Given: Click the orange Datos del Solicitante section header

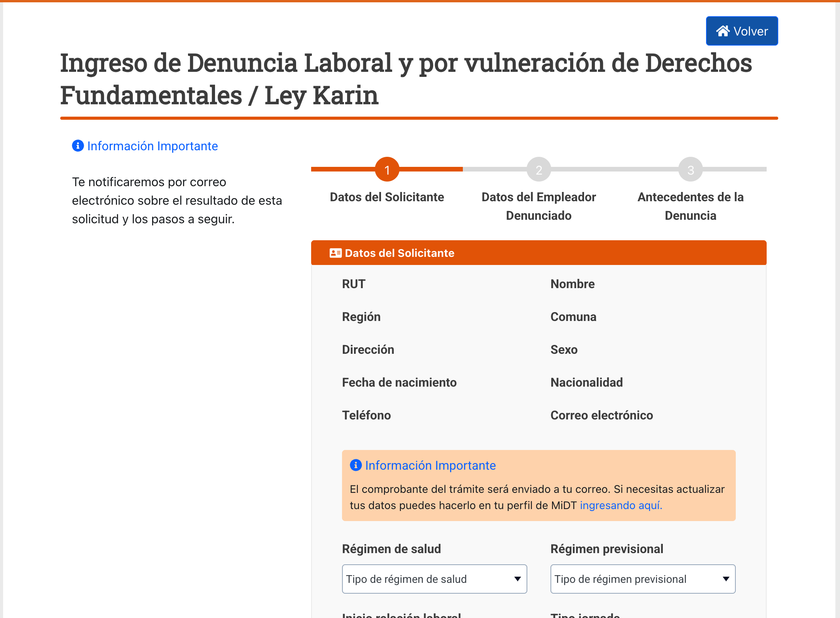Looking at the screenshot, I should 539,253.
